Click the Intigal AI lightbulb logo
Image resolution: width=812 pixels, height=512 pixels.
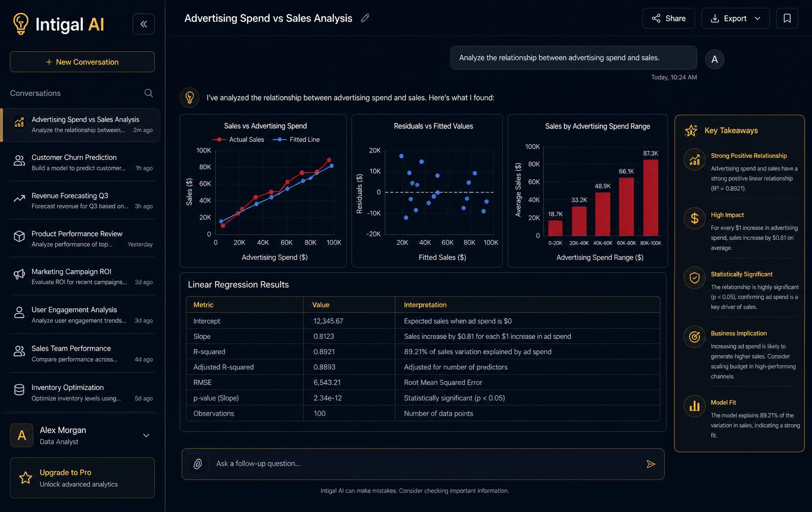click(20, 24)
